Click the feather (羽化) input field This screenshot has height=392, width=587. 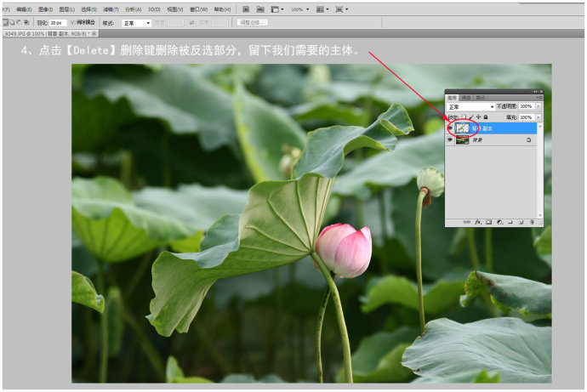(x=57, y=23)
